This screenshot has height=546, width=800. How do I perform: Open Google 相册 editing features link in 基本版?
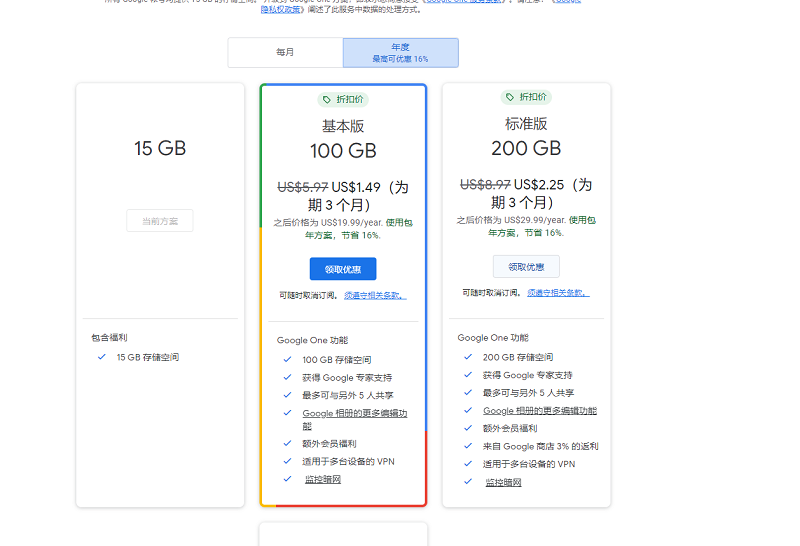point(355,419)
